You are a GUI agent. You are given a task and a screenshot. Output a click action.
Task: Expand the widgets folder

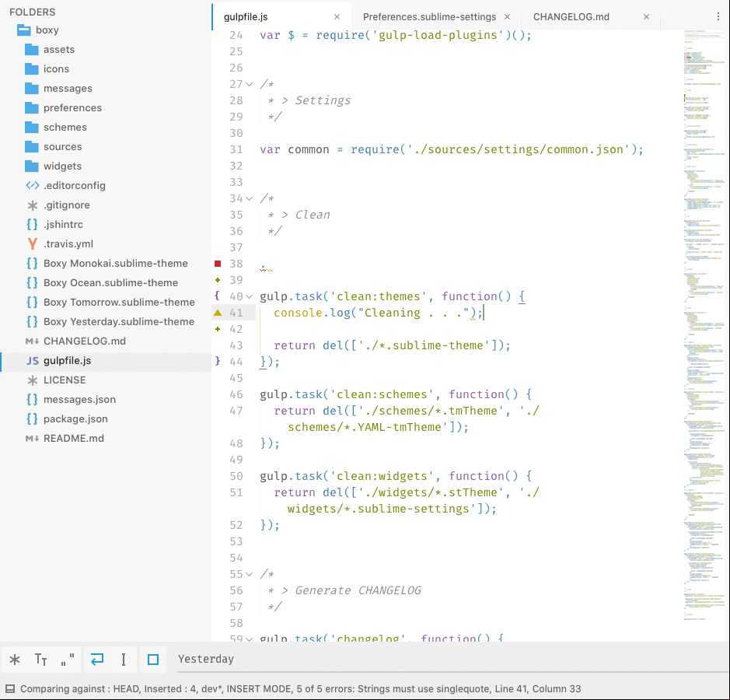(x=32, y=166)
